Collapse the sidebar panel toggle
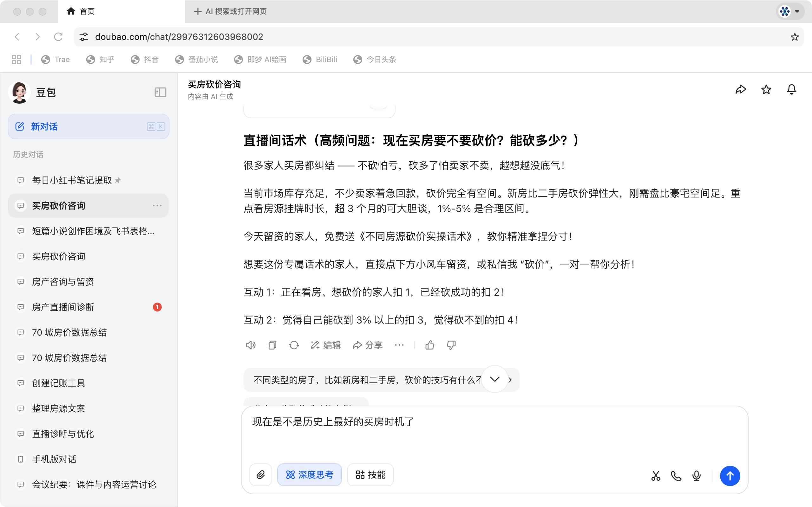Viewport: 812px width, 507px height. click(x=160, y=92)
